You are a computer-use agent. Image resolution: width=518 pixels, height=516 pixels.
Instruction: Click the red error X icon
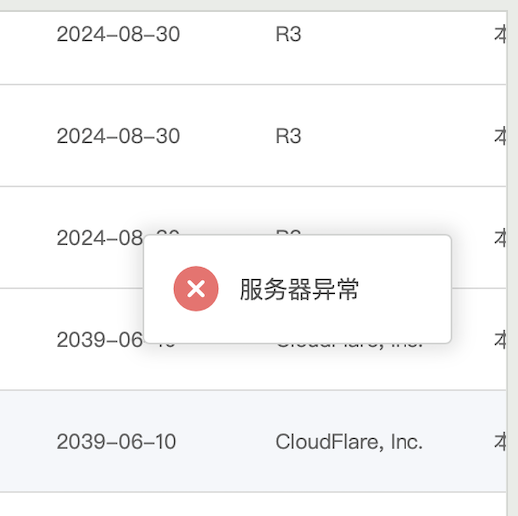196,289
